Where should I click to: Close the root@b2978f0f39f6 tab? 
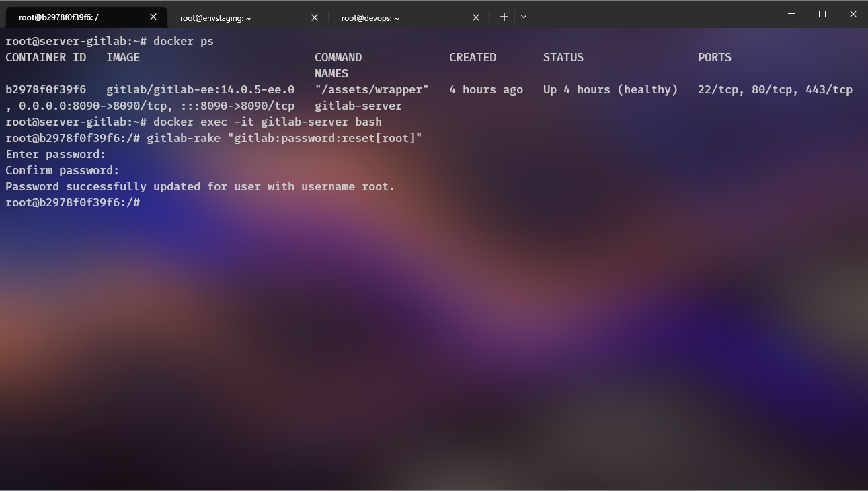[153, 17]
